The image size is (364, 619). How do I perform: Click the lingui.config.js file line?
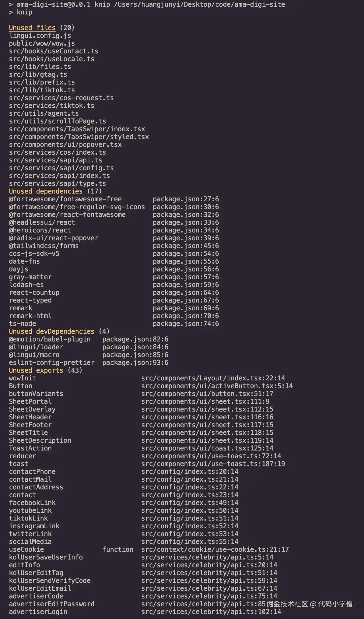pyautogui.click(x=40, y=36)
